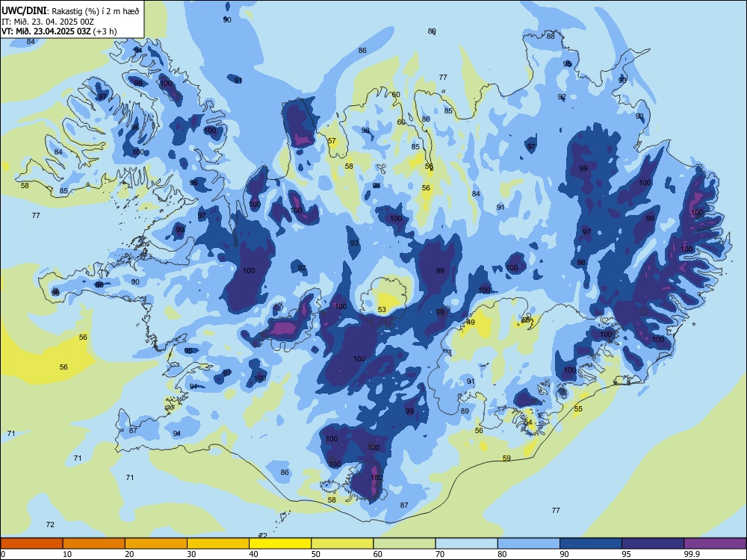The height and width of the screenshot is (560, 747).
Task: Click the '53' humidity value on the glacier
Action: (x=382, y=310)
